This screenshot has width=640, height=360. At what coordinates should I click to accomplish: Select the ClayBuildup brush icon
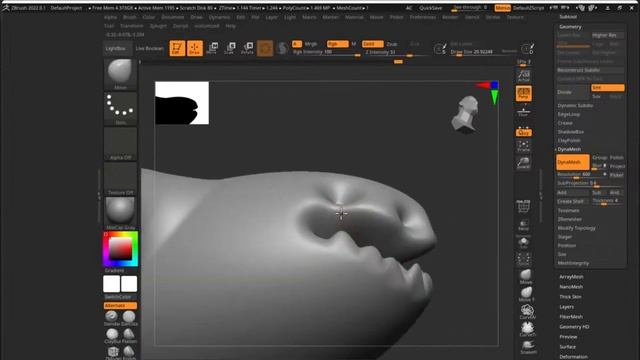tap(111, 336)
